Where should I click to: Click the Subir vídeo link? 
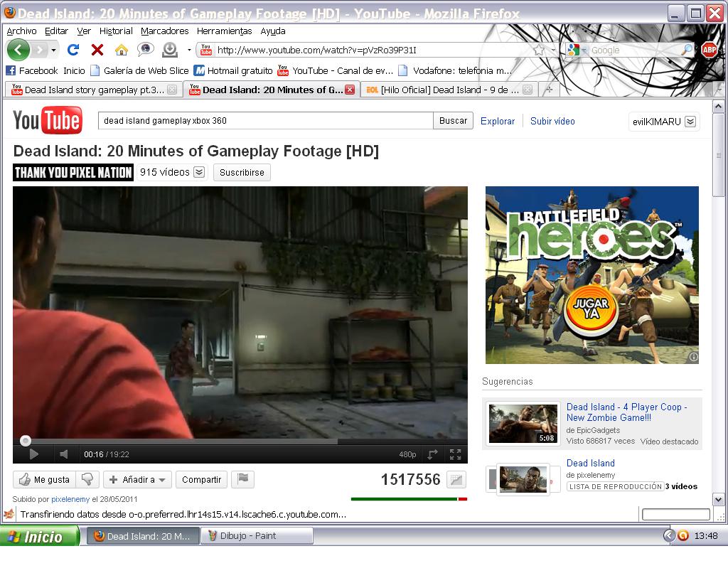click(x=552, y=121)
